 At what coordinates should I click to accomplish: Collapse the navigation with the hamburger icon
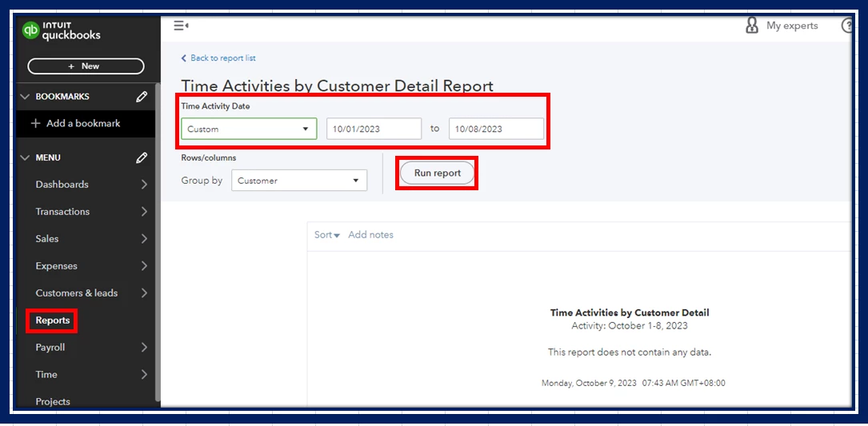click(x=181, y=26)
